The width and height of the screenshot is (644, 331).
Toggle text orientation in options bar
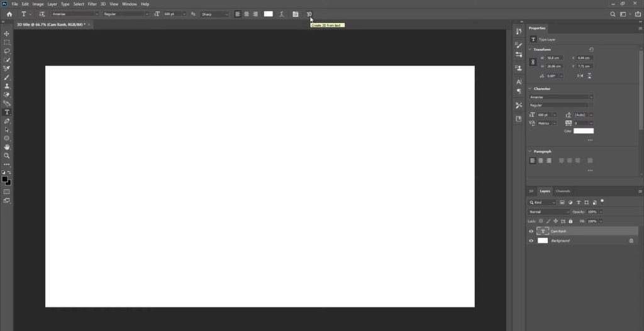(42, 14)
